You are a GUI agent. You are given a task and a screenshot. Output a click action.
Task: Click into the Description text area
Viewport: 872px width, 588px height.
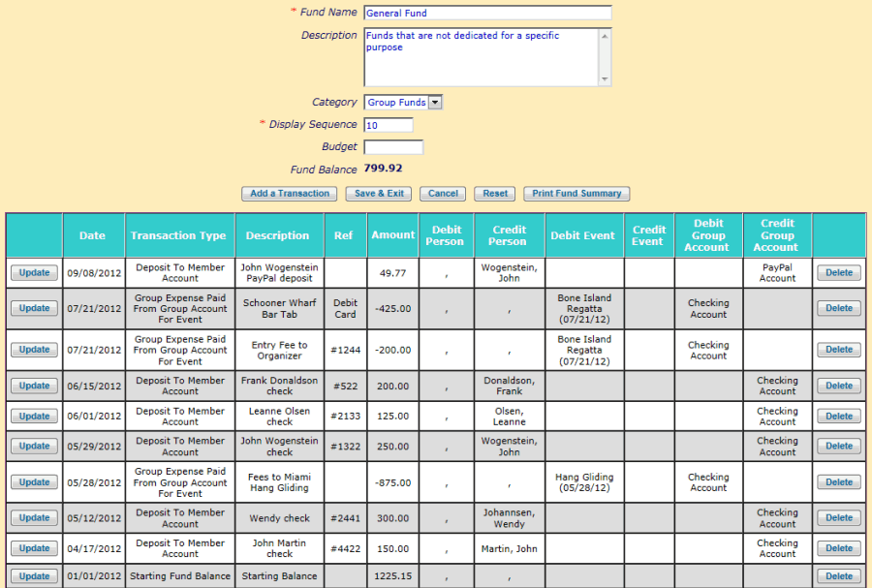pos(481,57)
